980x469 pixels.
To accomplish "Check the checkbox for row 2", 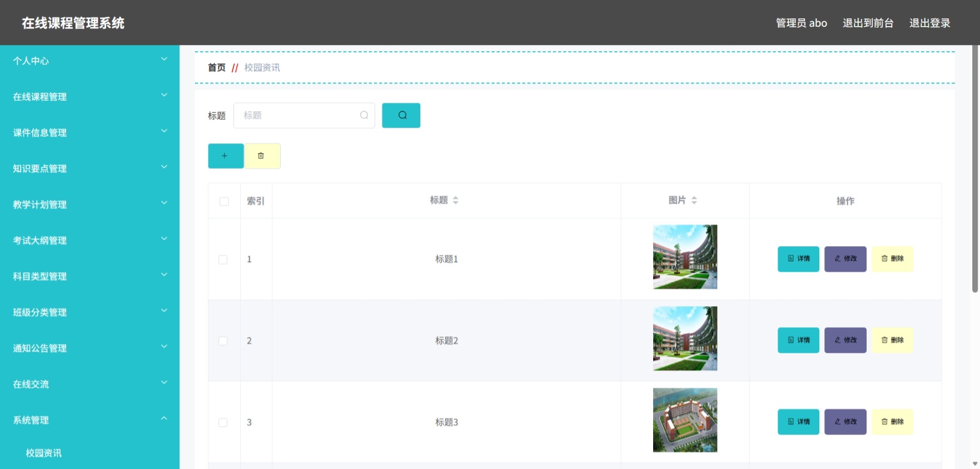I will click(x=223, y=341).
